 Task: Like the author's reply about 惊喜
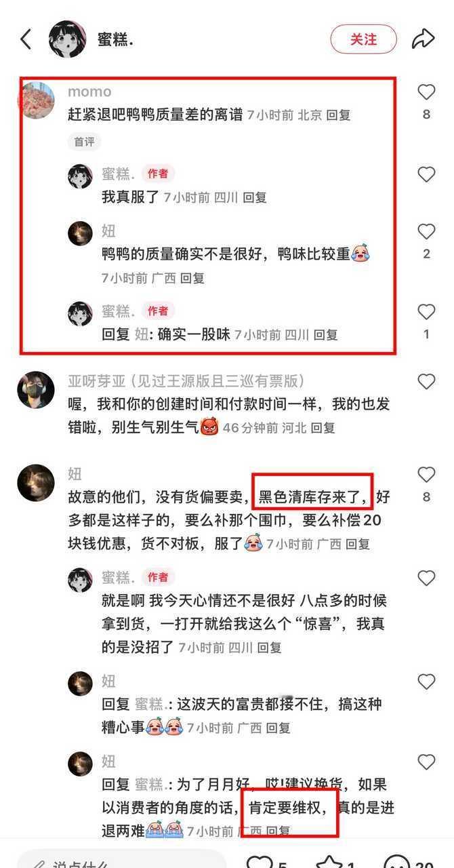tap(426, 578)
